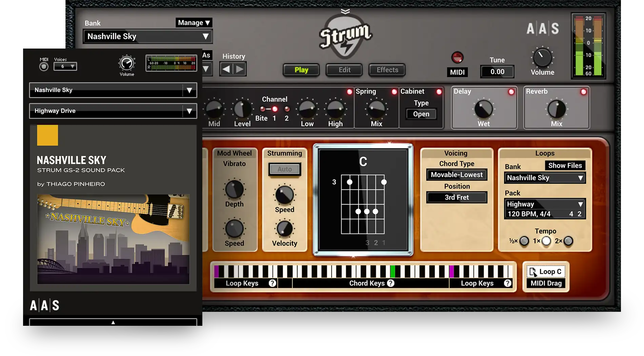Open player's Nashville Sky bank dropdown
This screenshot has width=644, height=356.
tap(113, 90)
